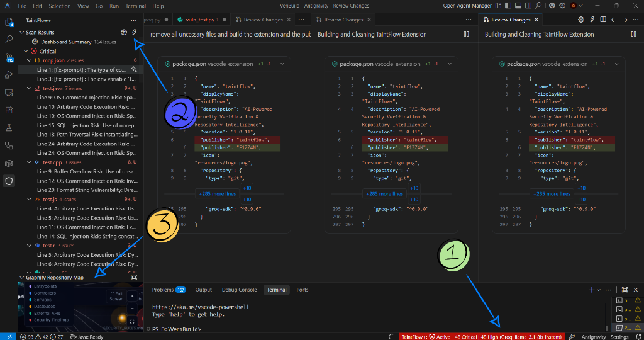
Task: Collapse package.json diff in right editor
Action: [x=616, y=64]
